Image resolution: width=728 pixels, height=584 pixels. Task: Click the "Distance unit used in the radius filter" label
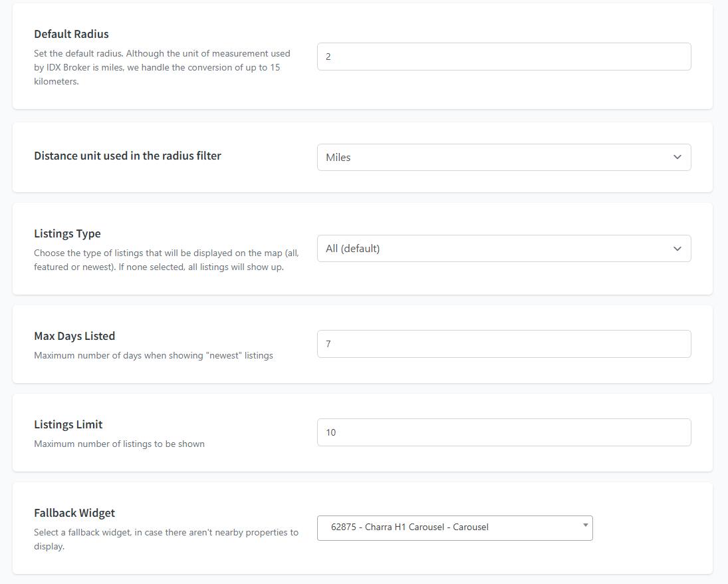point(128,156)
